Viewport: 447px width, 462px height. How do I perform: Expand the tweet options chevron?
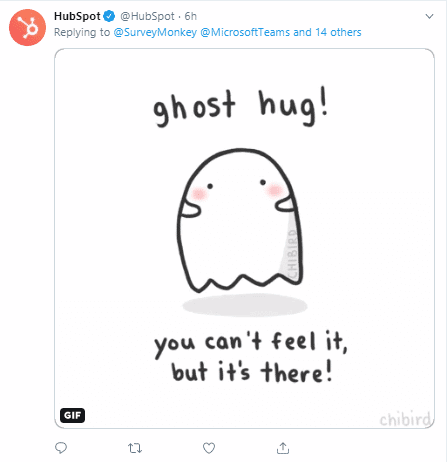tap(429, 16)
